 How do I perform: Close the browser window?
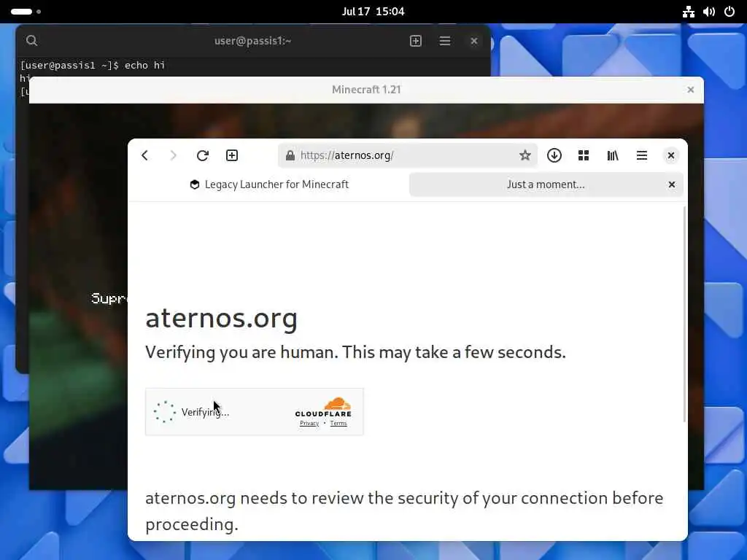(x=671, y=155)
